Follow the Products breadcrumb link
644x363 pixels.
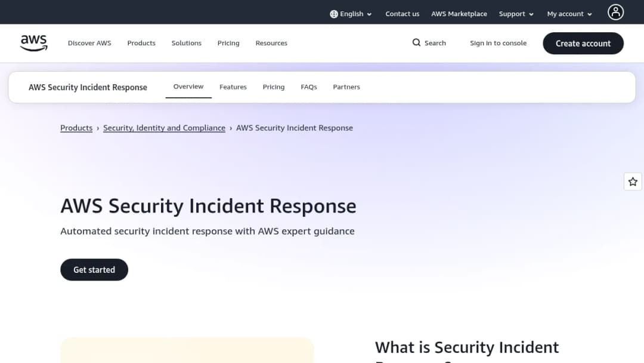tap(76, 128)
